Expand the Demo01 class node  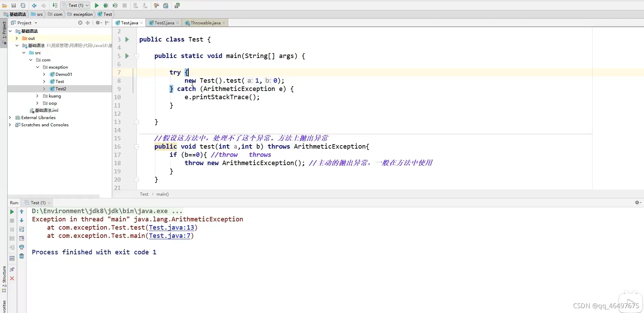(x=44, y=74)
